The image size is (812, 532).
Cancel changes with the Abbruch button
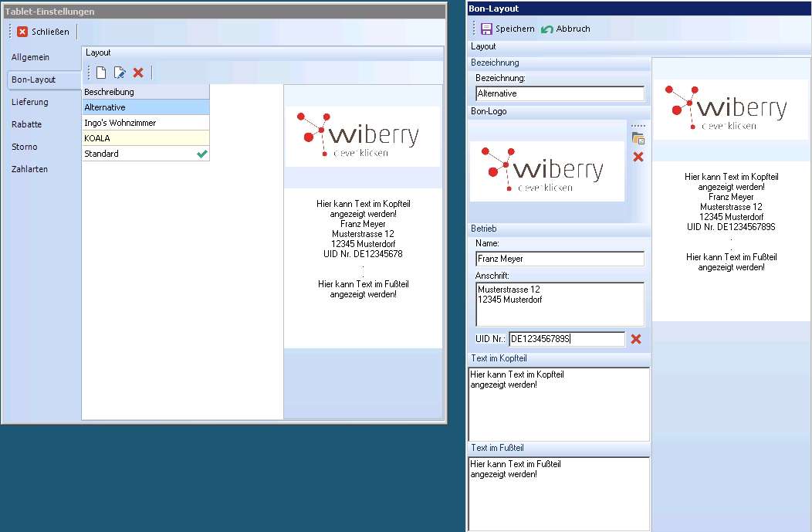[x=566, y=29]
